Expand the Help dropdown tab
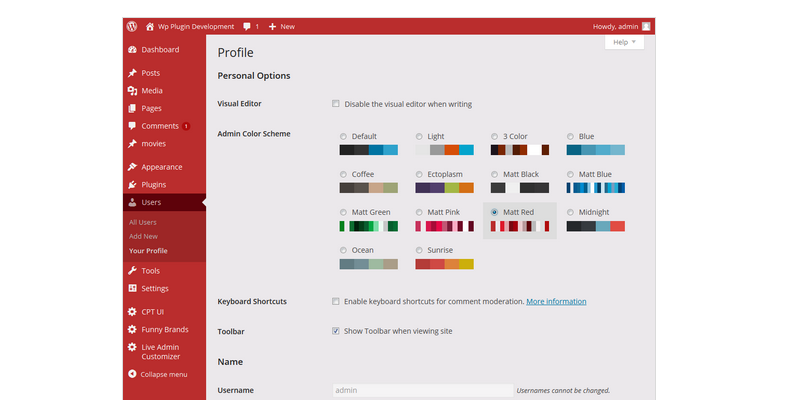 tap(625, 43)
